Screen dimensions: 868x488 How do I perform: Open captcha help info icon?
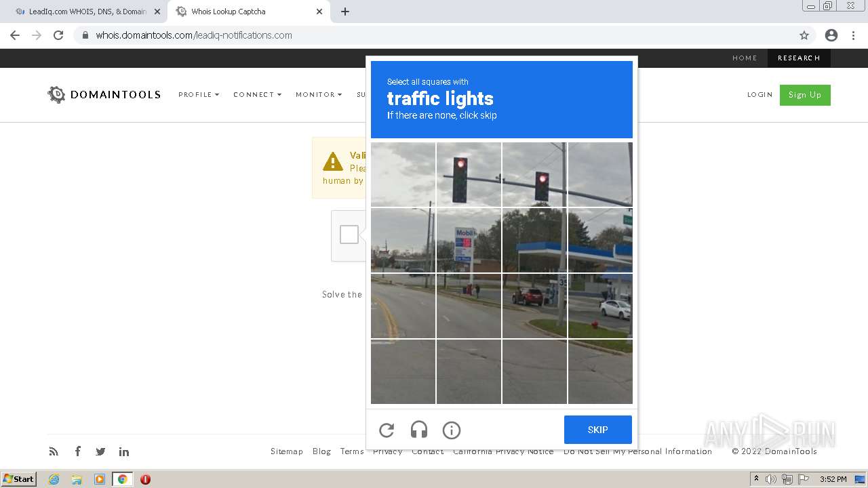coord(452,430)
